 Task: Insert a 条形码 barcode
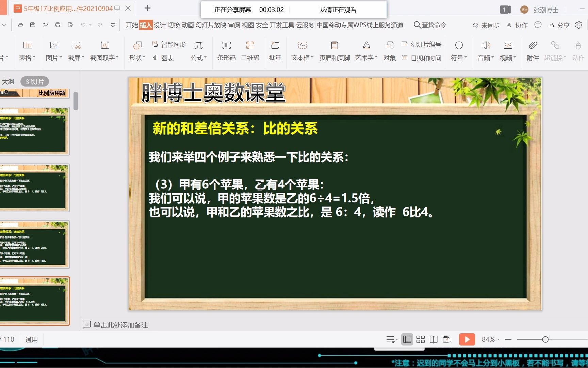pyautogui.click(x=226, y=50)
